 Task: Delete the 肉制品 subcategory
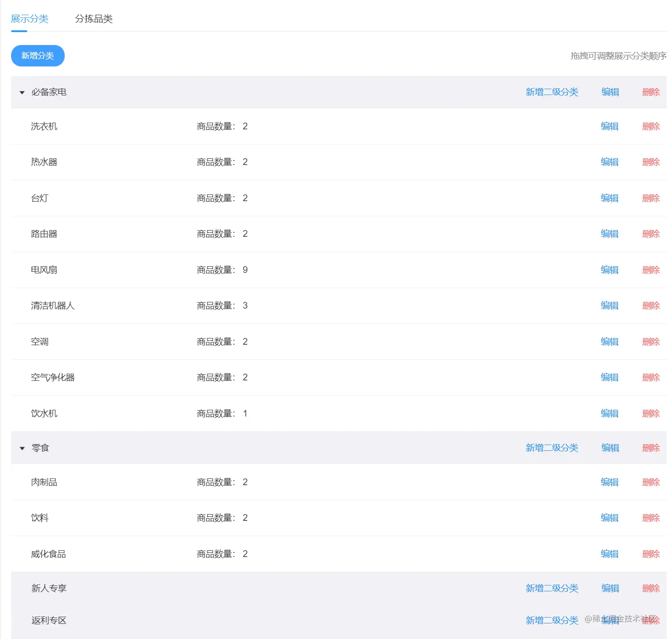pyautogui.click(x=651, y=482)
